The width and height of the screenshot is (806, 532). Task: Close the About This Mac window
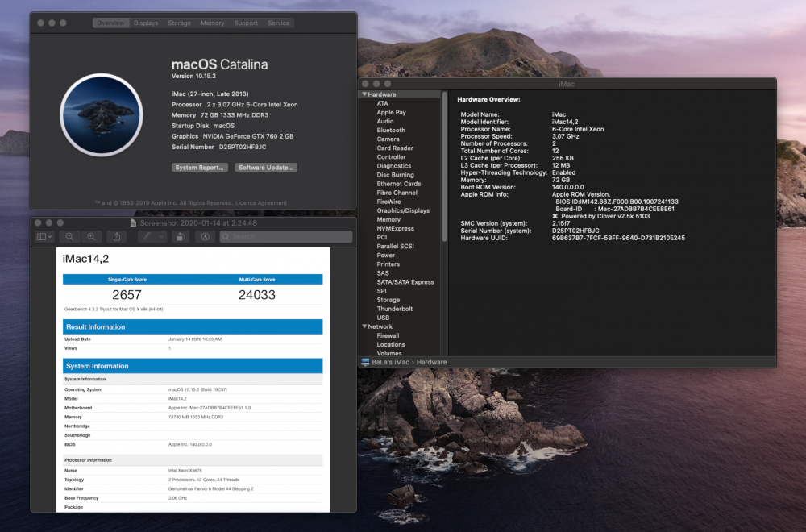click(x=40, y=23)
